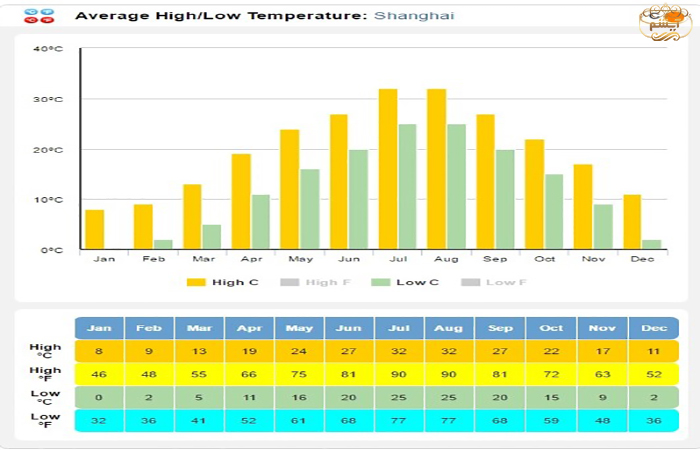Viewport: 700px width, 450px height.
Task: Open the Shanghai link in the title
Action: [413, 16]
